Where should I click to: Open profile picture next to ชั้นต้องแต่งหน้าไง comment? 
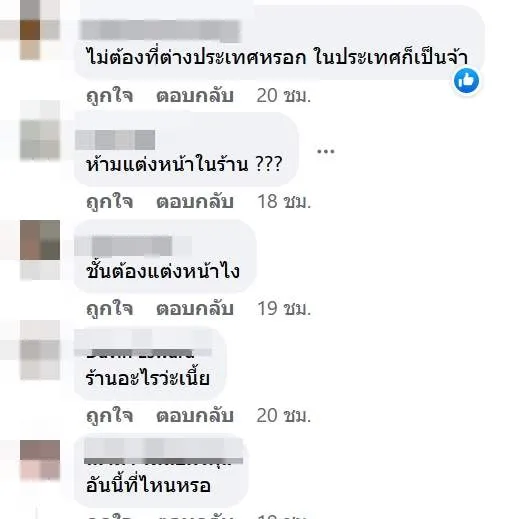40,240
